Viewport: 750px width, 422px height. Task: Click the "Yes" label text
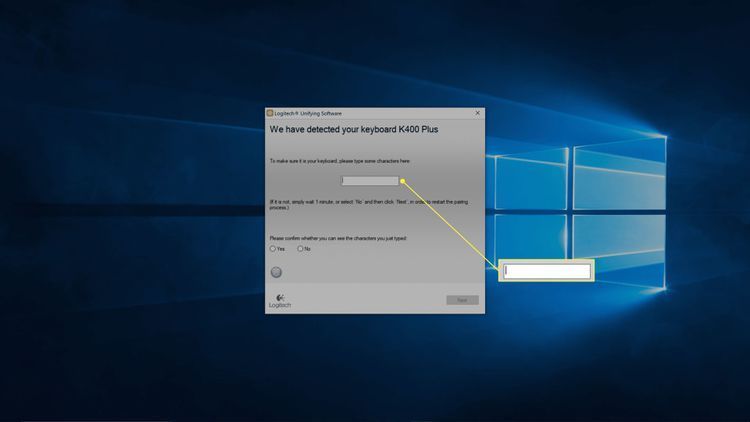281,249
